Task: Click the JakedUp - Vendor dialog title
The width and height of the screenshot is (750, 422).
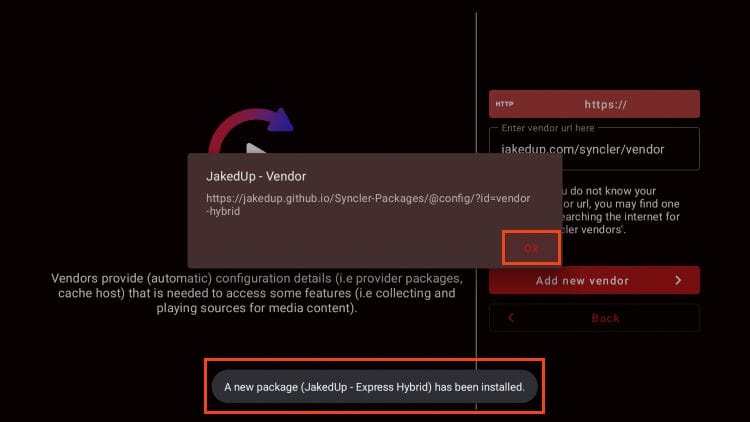Action: click(256, 176)
